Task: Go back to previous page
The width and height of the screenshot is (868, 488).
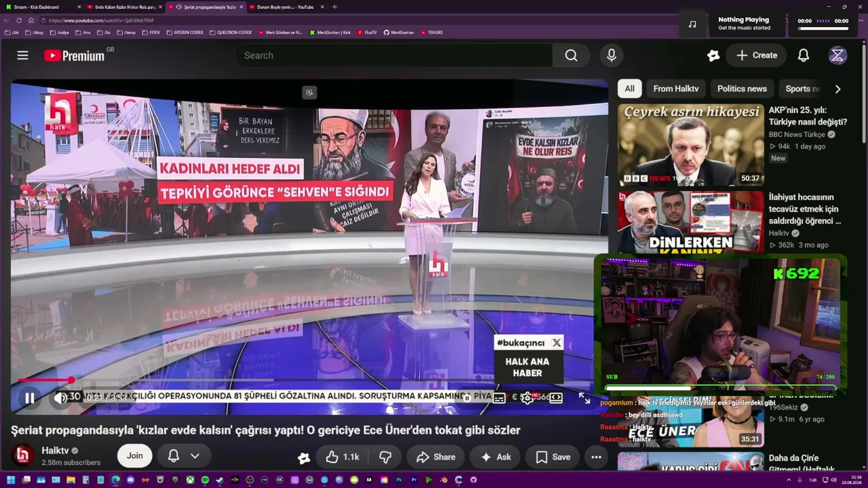Action: tap(7, 20)
